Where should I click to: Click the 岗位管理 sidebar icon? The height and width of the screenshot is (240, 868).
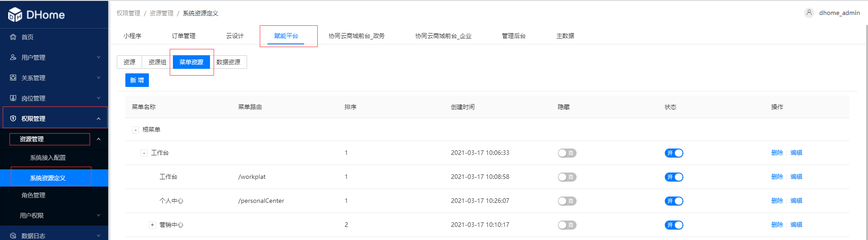13,98
